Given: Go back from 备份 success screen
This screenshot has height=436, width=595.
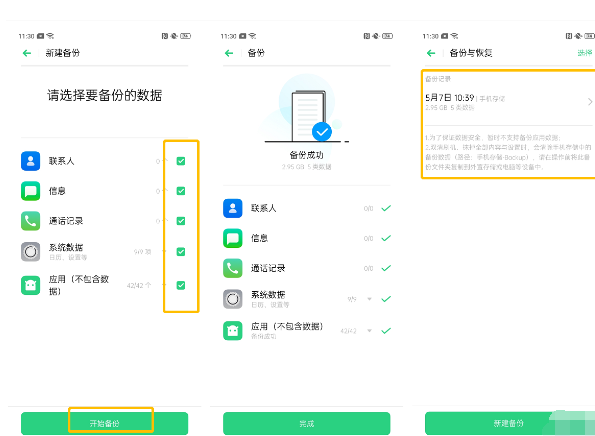Looking at the screenshot, I should click(229, 53).
